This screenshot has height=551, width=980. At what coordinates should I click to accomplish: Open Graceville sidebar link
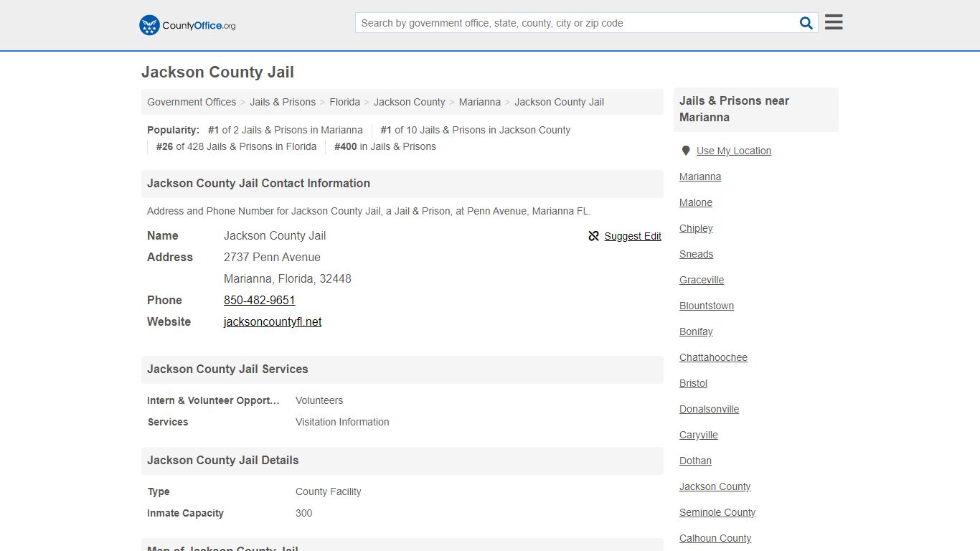702,280
